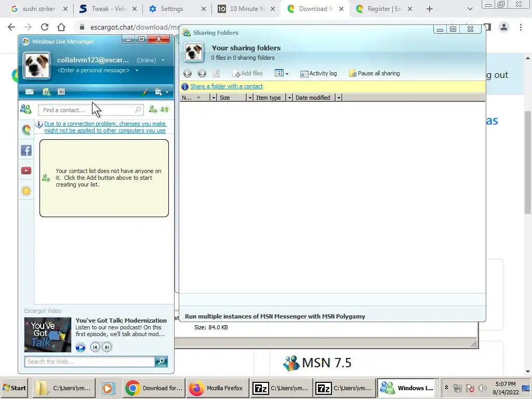The image size is (532, 399).
Task: Switch to the Register Escargot tab
Action: point(384,9)
